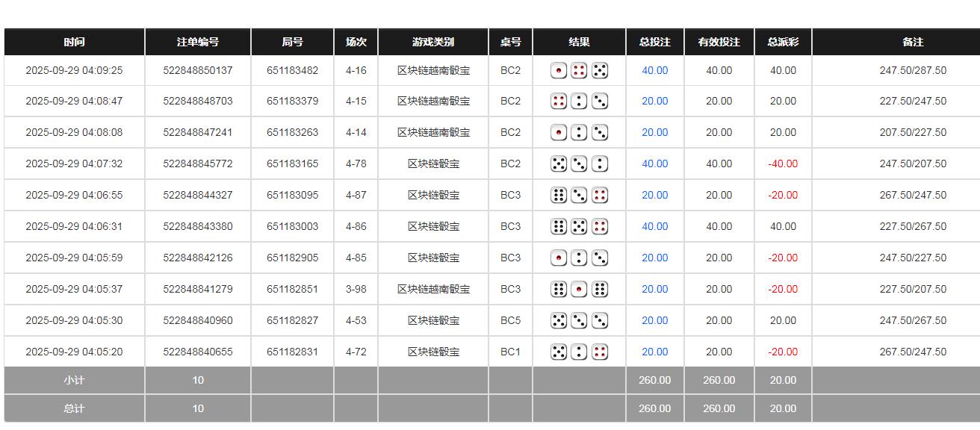980x430 pixels.
Task: Click the red four-pip dice in row 651183379
Action: (x=559, y=101)
